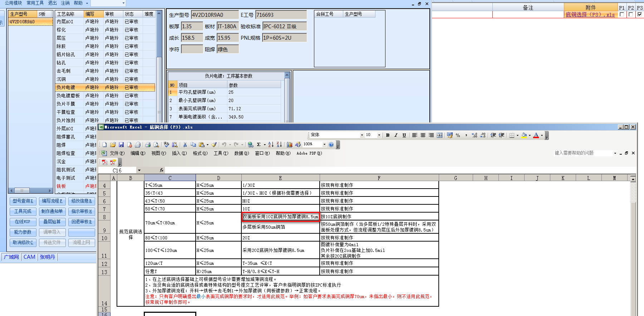Click the 型号查询 button
644x316 pixels.
(23, 201)
